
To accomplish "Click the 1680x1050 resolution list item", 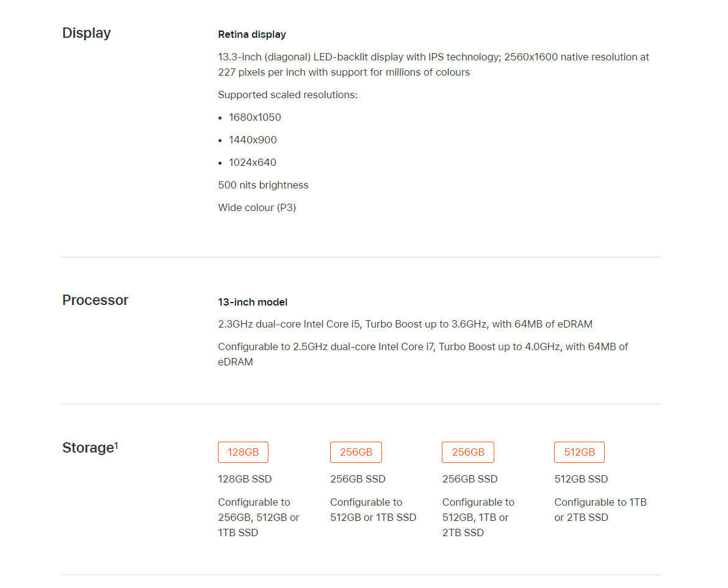I will [x=255, y=117].
